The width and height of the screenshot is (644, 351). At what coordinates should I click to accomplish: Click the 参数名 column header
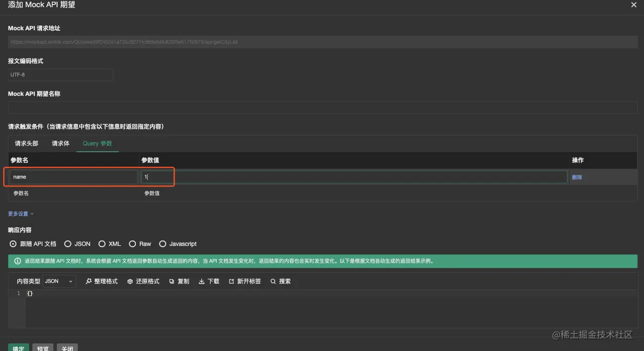pyautogui.click(x=19, y=160)
